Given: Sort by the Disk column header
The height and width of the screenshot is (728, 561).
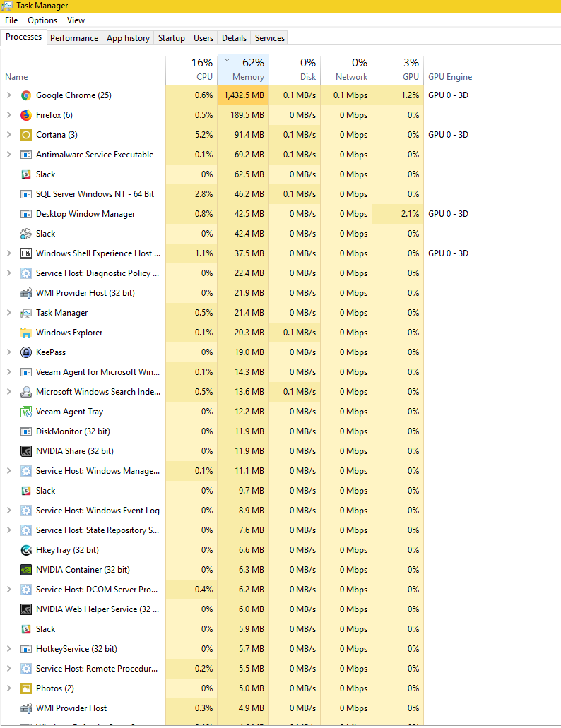Looking at the screenshot, I should [295, 70].
